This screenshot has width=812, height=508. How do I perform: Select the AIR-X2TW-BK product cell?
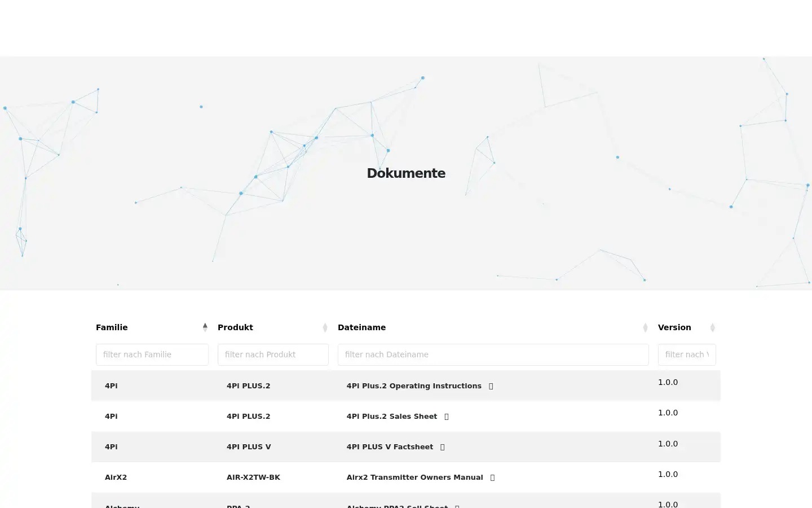(x=253, y=478)
